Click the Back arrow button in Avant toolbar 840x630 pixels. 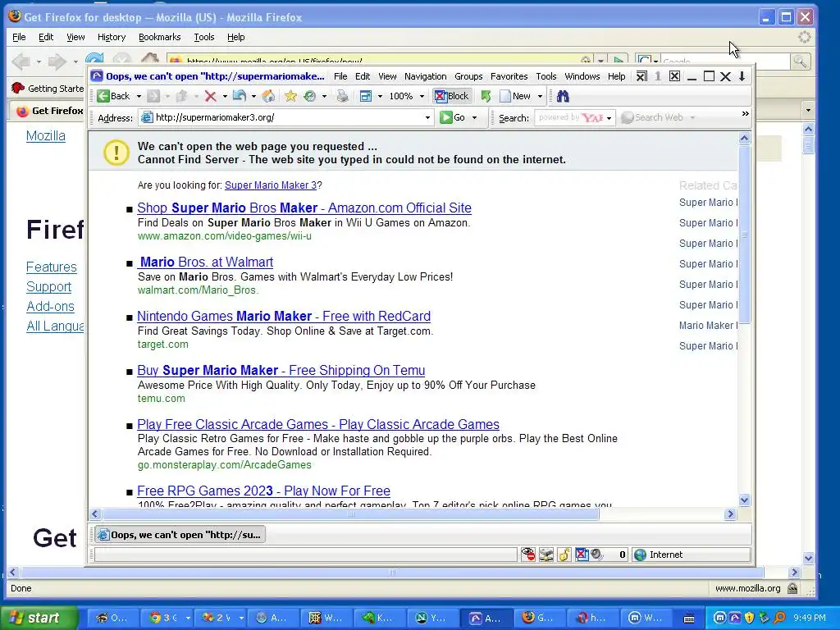click(x=113, y=96)
